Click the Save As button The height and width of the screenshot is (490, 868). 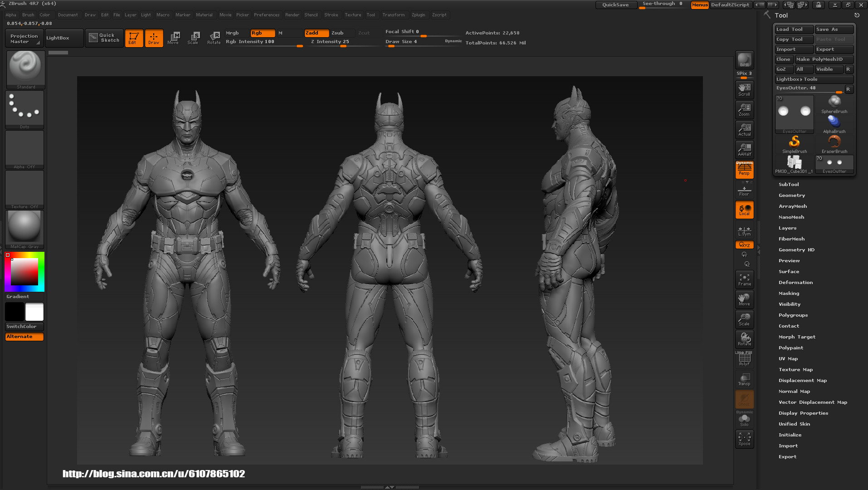click(834, 29)
